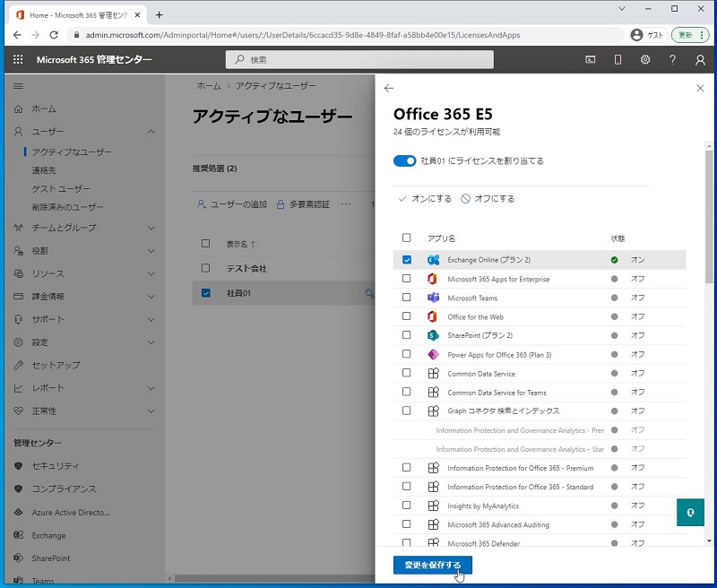Open the Azure Active Directory admin center
This screenshot has height=588, width=717.
pyautogui.click(x=71, y=513)
